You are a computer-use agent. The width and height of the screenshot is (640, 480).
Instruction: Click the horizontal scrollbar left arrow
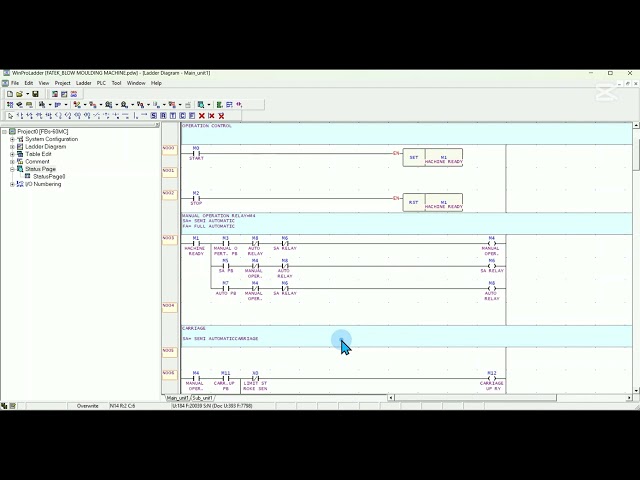pos(391,398)
